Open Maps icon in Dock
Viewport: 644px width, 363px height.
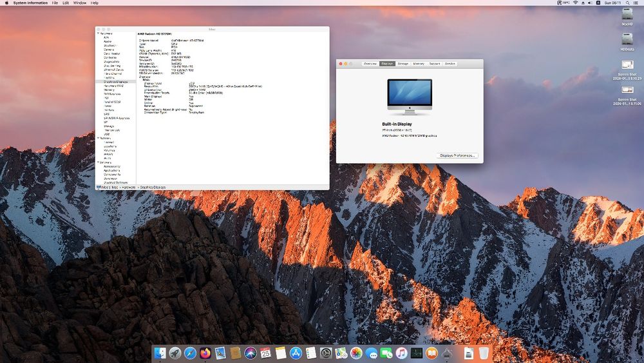(341, 353)
